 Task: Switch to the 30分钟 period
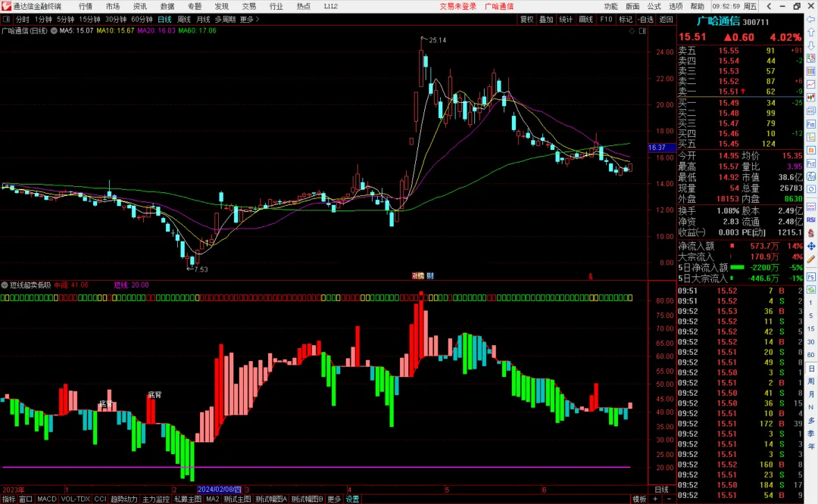[x=116, y=19]
